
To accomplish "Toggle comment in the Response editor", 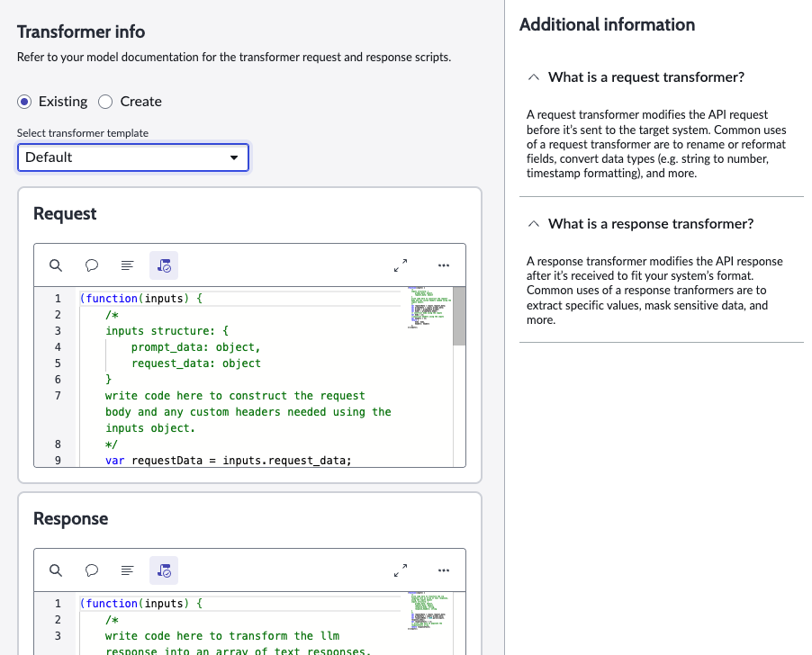I will coord(92,570).
